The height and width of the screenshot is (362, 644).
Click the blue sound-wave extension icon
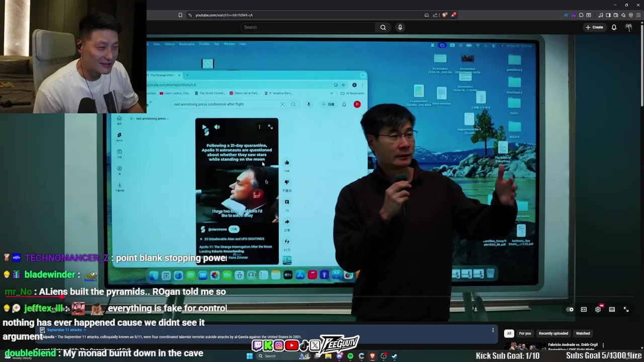tap(566, 15)
